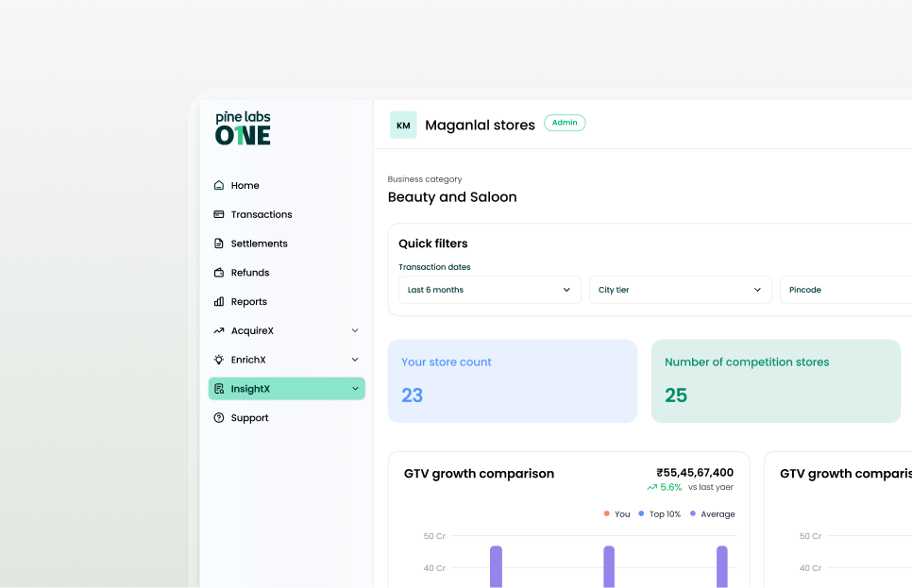Click the 40 Cr axis label in first chart
This screenshot has height=588, width=912.
(x=434, y=567)
